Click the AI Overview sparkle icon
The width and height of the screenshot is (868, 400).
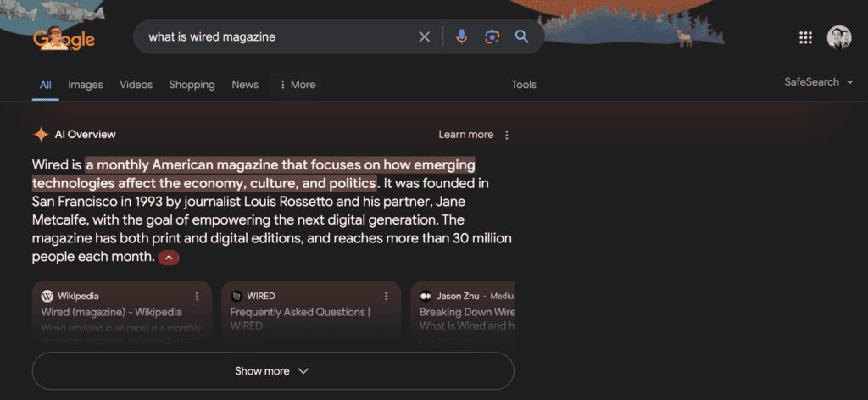point(41,135)
